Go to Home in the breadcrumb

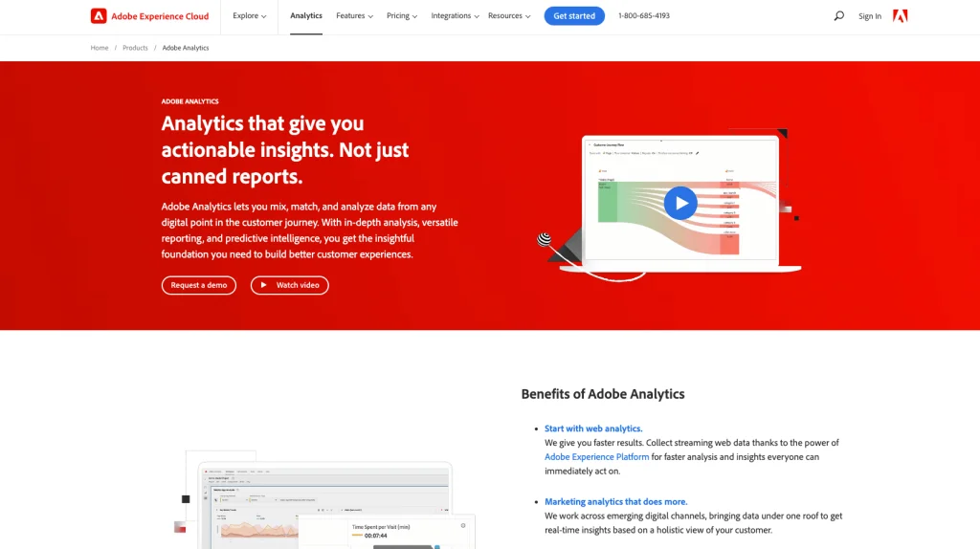(100, 48)
